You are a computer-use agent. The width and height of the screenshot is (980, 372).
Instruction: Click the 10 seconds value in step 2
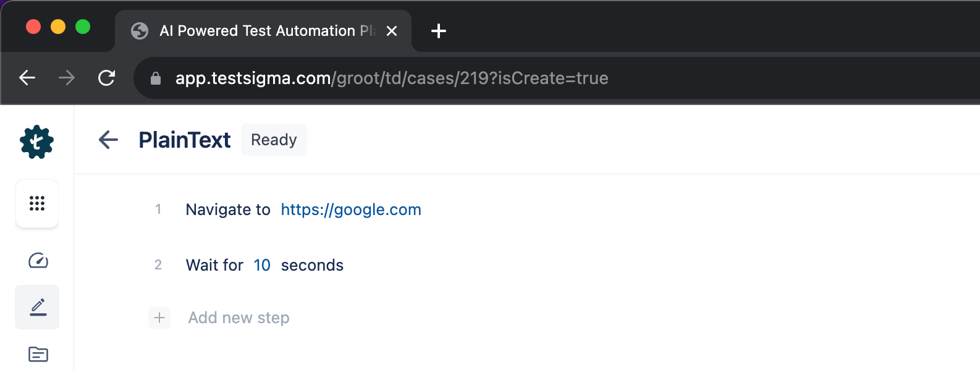click(x=262, y=265)
